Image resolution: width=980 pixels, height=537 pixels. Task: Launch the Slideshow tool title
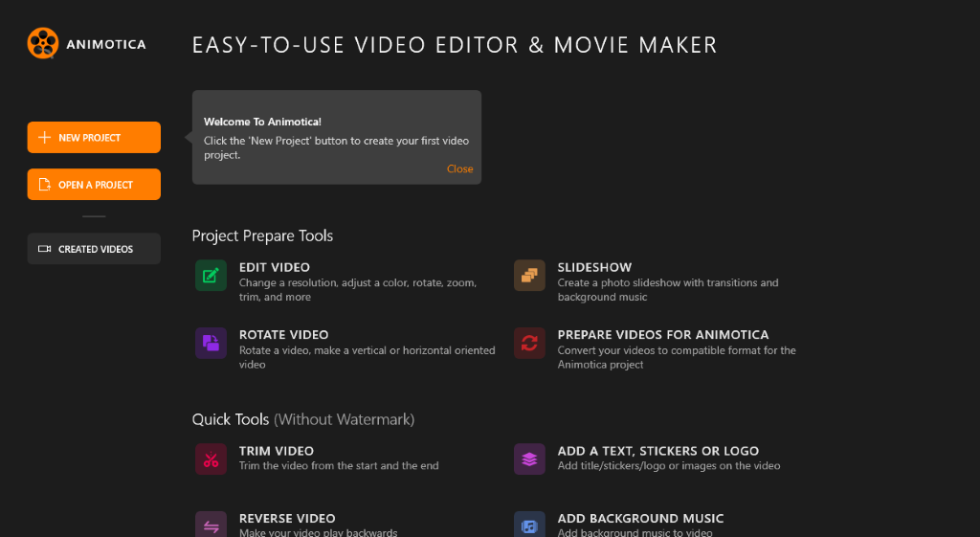pos(594,267)
